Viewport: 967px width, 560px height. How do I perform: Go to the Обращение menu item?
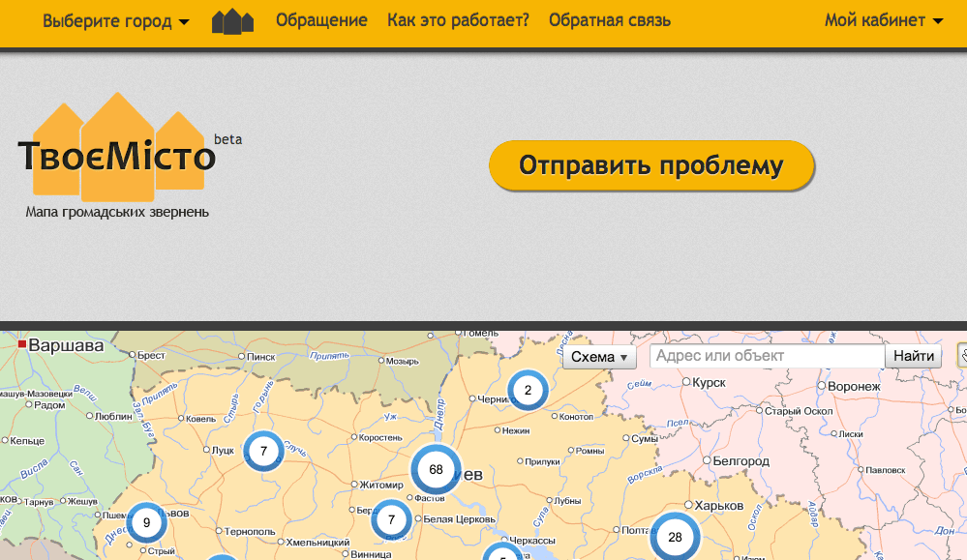[321, 21]
